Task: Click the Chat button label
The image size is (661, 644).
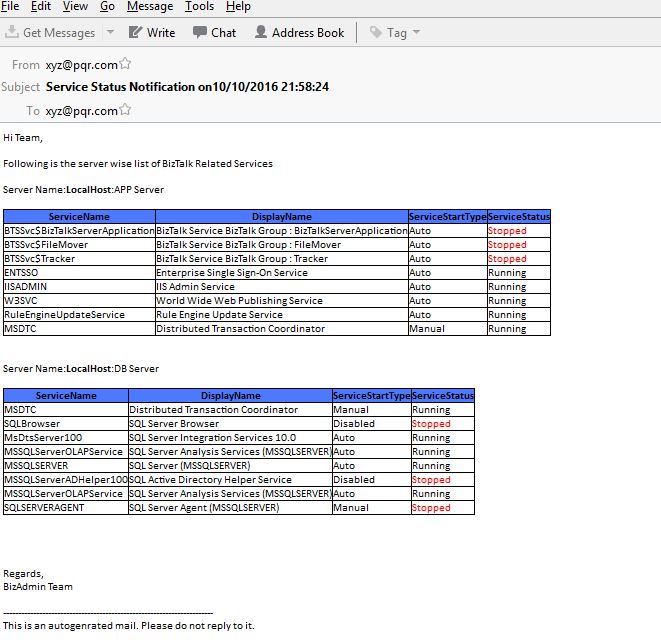Action: click(223, 32)
